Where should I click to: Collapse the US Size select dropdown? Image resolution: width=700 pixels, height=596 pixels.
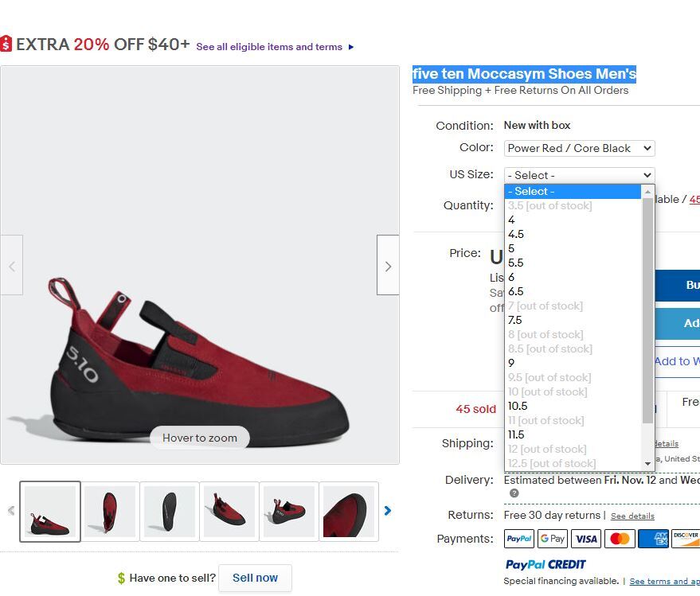[x=579, y=175]
